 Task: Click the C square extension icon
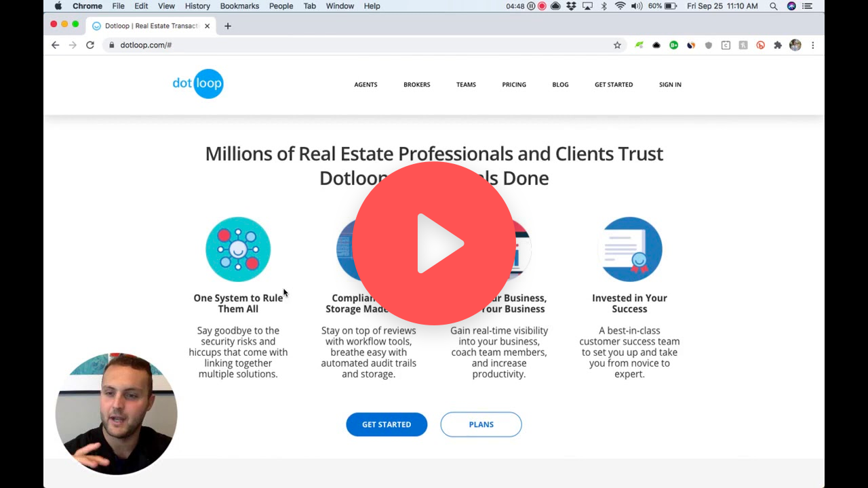pos(726,45)
